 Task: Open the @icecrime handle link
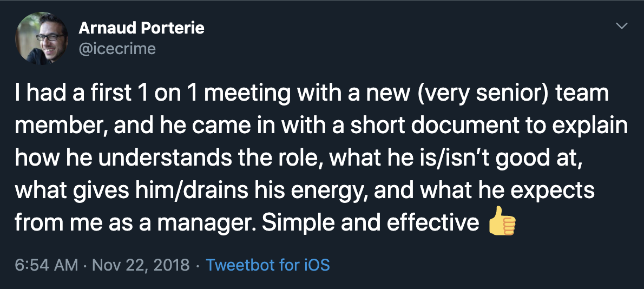[x=117, y=49]
